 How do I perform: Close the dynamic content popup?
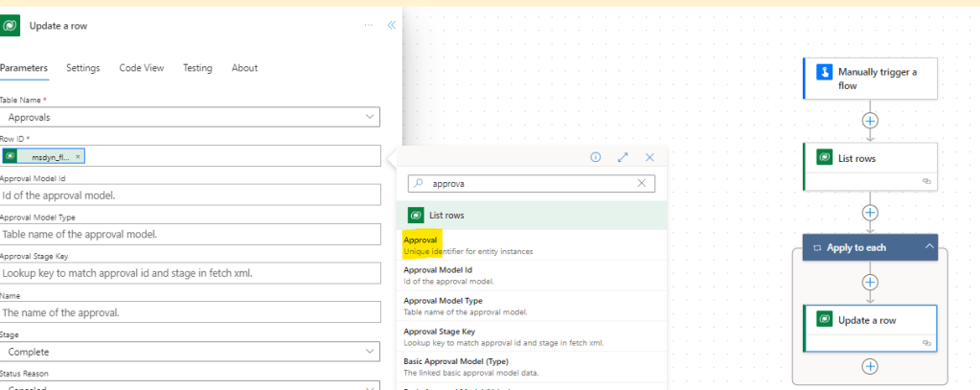tap(650, 157)
